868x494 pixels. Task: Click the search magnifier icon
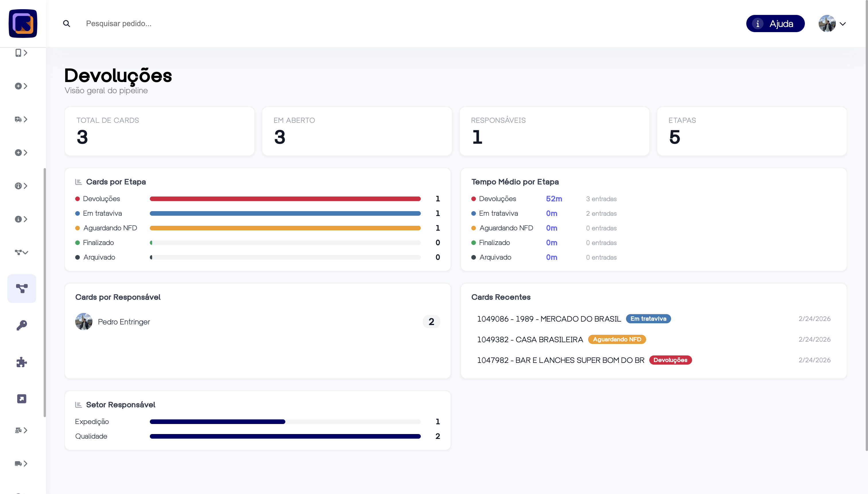[67, 24]
